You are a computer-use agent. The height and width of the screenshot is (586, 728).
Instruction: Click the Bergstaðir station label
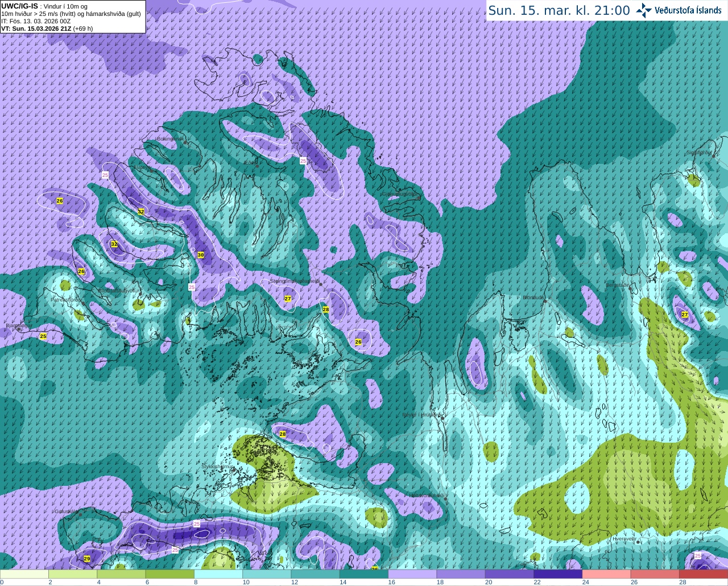[x=618, y=284]
